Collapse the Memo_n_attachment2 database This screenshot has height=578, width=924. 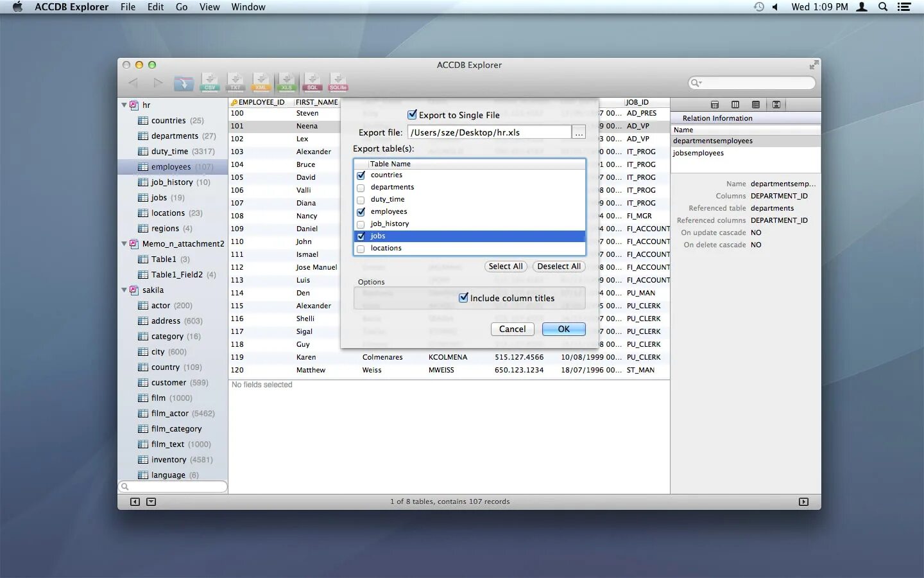[x=124, y=243]
